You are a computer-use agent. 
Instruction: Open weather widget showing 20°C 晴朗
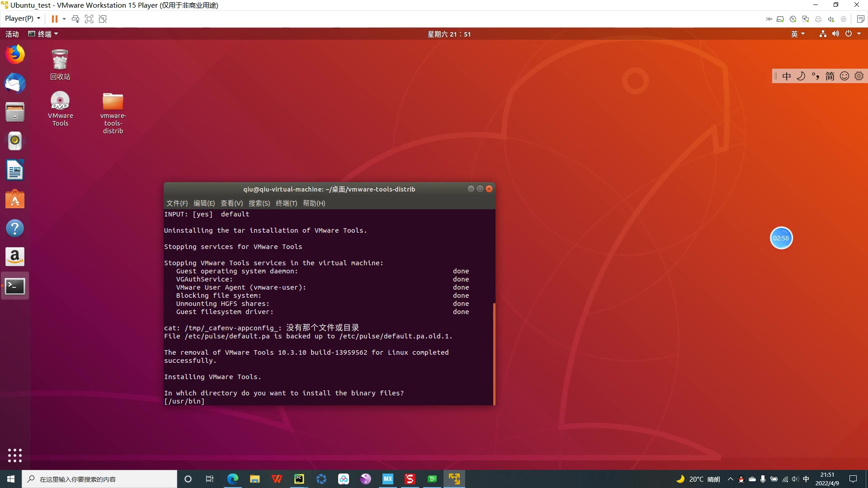click(698, 479)
